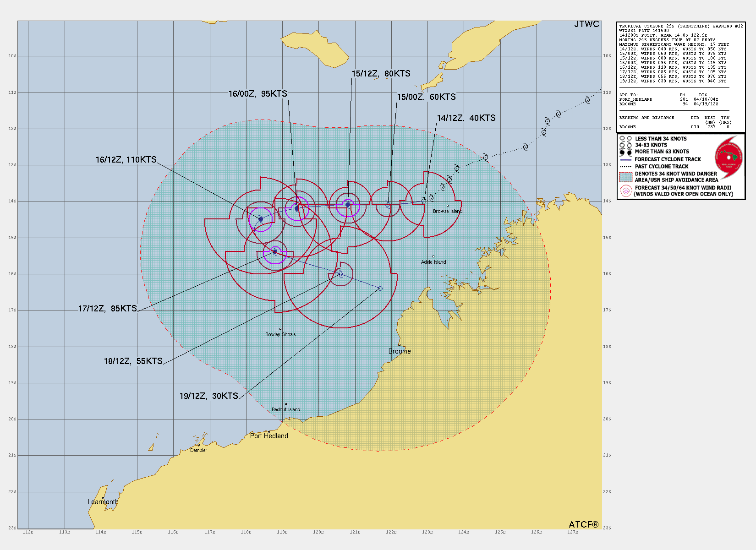
Task: Click the 15/12Z forecast cyclone position marker
Action: (x=348, y=205)
